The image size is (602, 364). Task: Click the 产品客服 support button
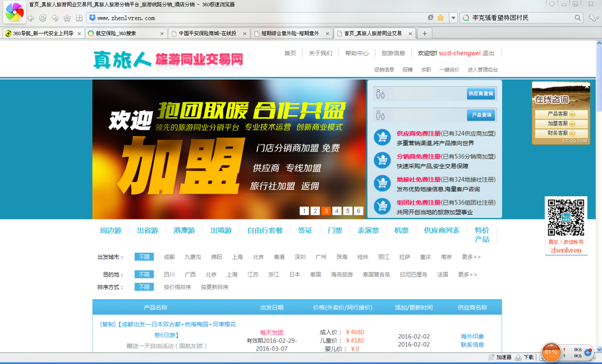[x=561, y=114]
